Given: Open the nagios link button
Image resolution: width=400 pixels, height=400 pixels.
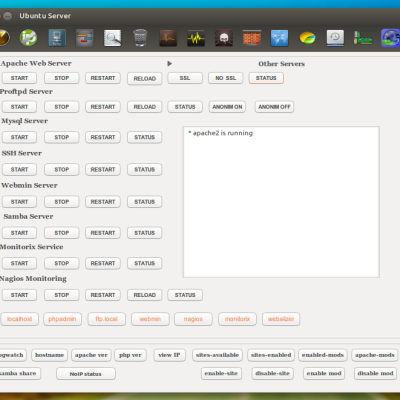Looking at the screenshot, I should pos(193,319).
